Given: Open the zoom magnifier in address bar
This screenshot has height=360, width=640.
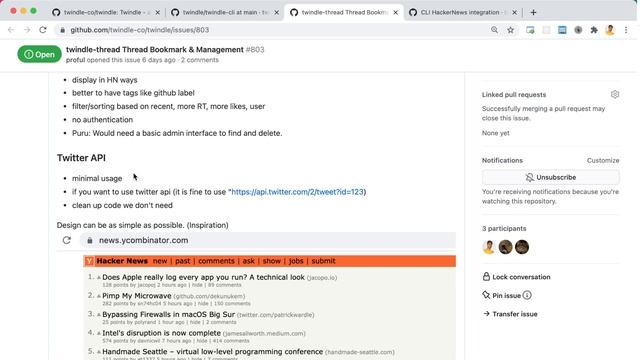Looking at the screenshot, I should tap(494, 30).
